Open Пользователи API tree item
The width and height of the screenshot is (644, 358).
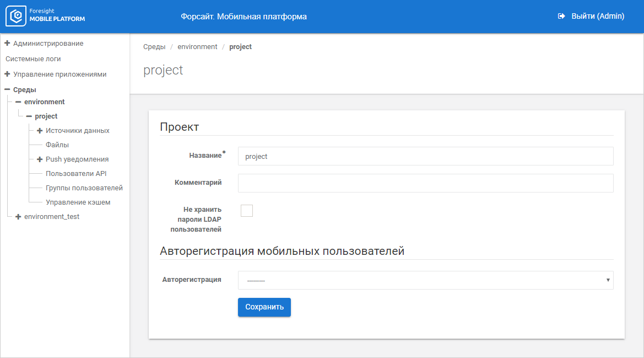pyautogui.click(x=76, y=174)
